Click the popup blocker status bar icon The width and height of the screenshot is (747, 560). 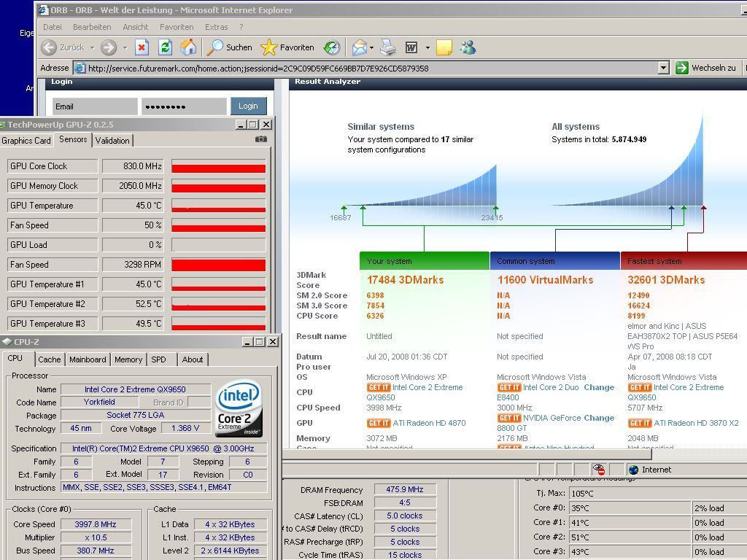[x=599, y=470]
